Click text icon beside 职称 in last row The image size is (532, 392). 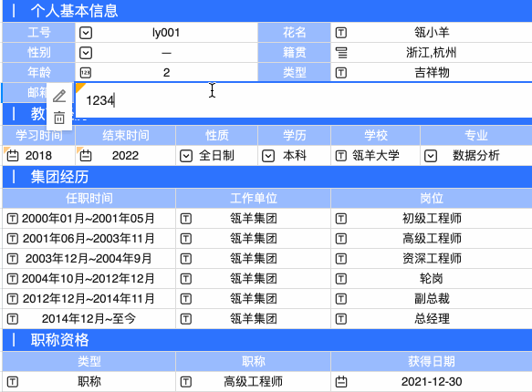13,382
